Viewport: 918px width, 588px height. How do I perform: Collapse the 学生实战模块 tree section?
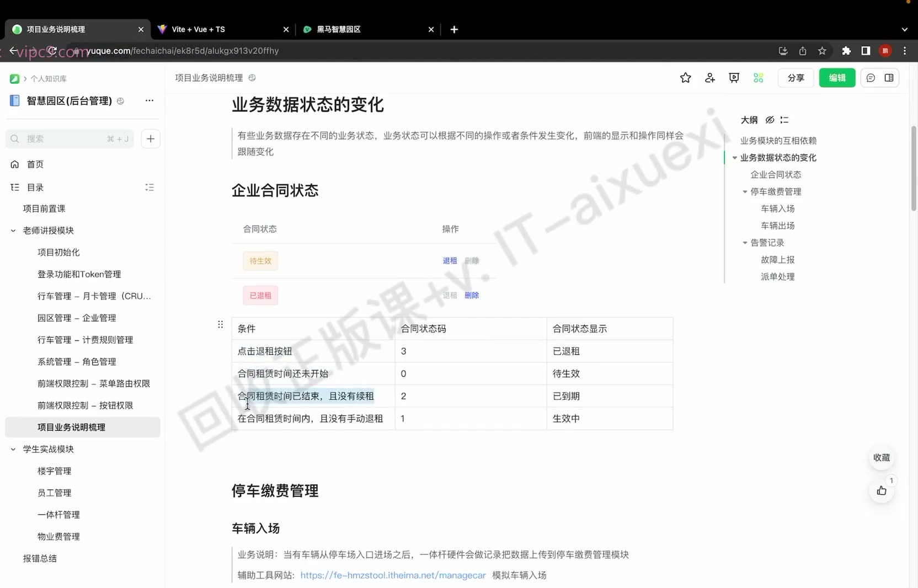click(13, 449)
